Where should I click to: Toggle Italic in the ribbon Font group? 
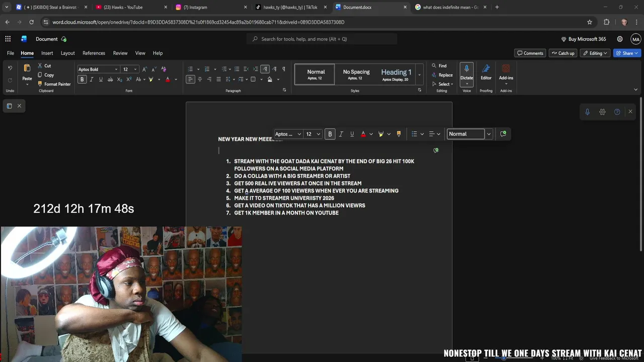click(x=92, y=79)
